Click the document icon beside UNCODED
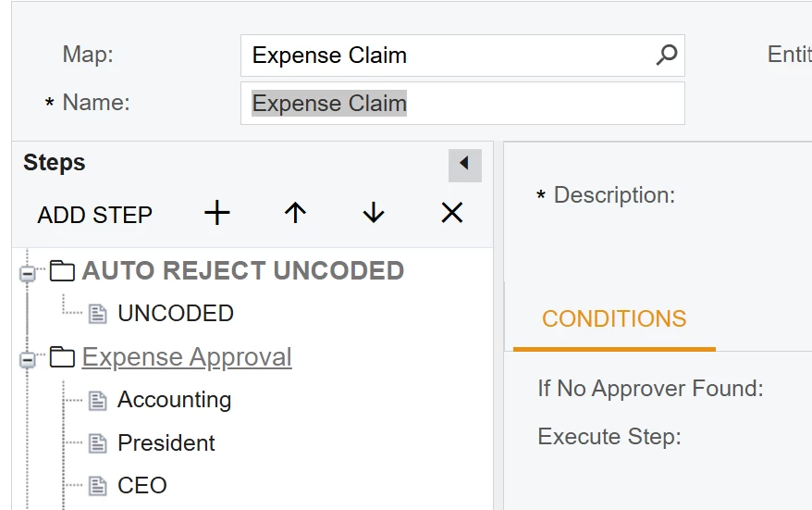The image size is (812, 510). [97, 314]
